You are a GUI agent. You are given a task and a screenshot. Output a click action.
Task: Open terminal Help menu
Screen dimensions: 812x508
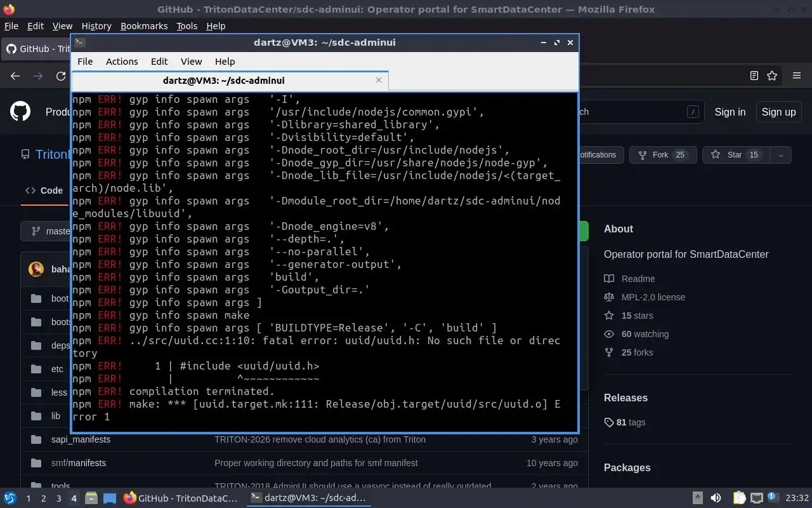[225, 62]
